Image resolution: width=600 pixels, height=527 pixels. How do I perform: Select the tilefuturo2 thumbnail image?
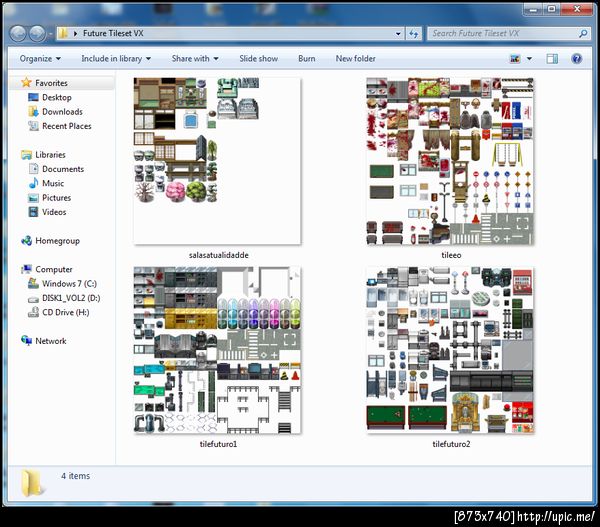[450, 350]
